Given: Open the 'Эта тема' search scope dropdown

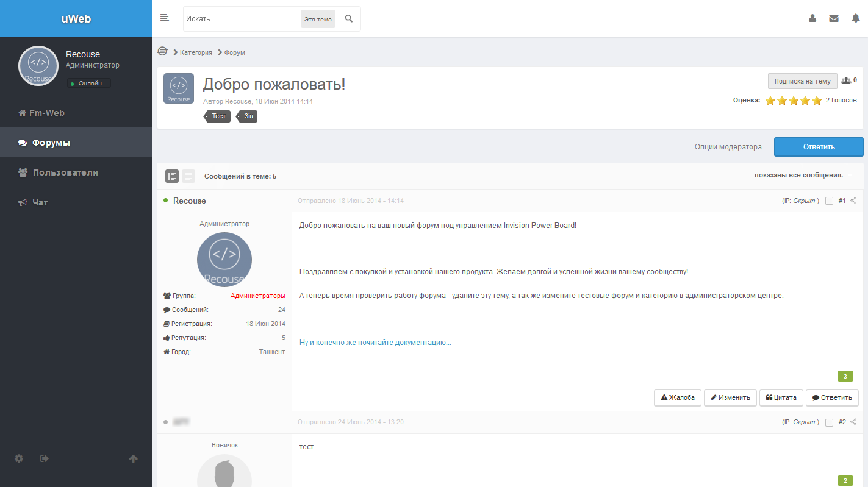Looking at the screenshot, I should click(x=318, y=19).
